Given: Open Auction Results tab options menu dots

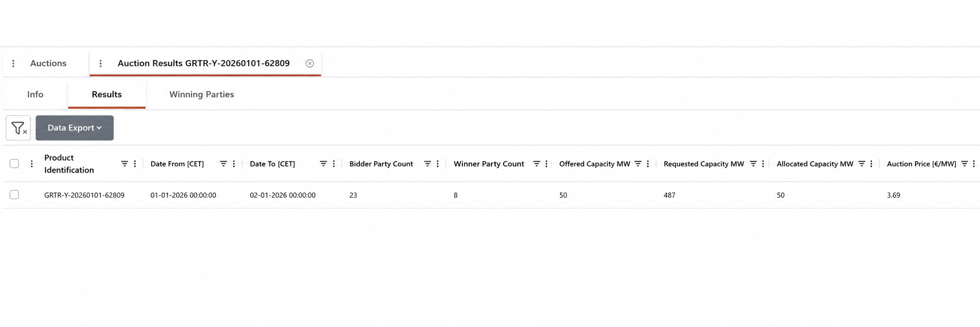Looking at the screenshot, I should pos(101,64).
